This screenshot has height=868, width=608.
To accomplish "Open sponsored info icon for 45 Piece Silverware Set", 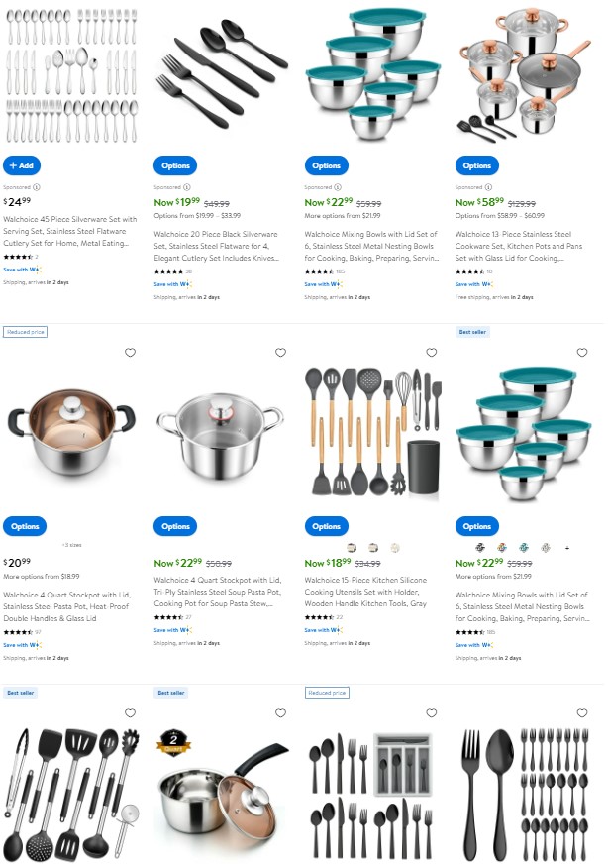I will [37, 187].
